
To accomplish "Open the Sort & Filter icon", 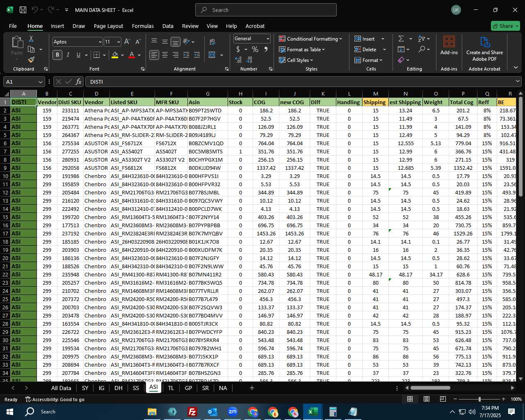I will pyautogui.click(x=421, y=39).
